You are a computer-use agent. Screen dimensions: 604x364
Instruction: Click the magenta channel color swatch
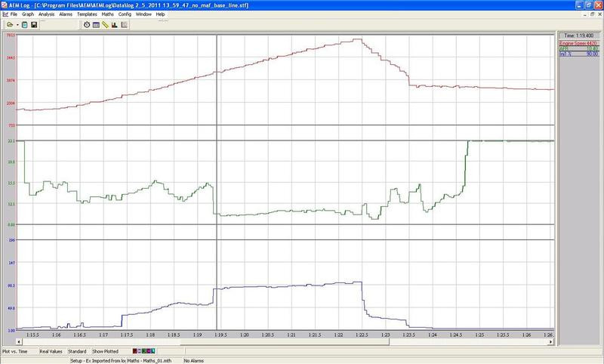(149, 351)
